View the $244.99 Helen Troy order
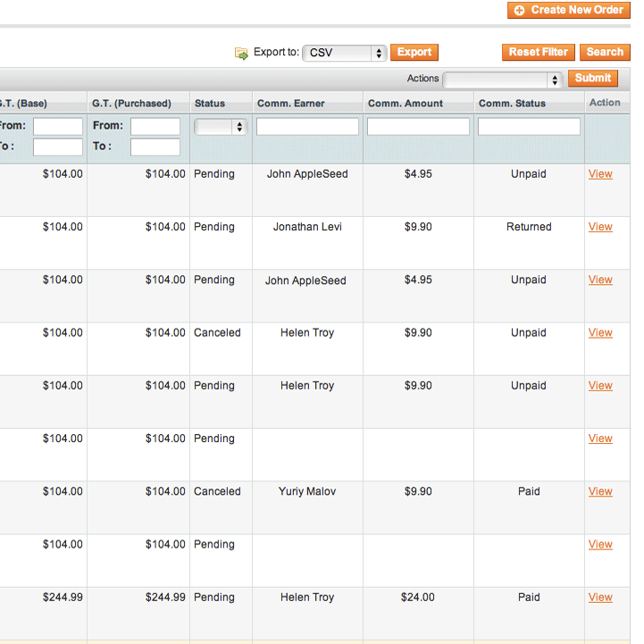The width and height of the screenshot is (644, 644). pyautogui.click(x=600, y=598)
